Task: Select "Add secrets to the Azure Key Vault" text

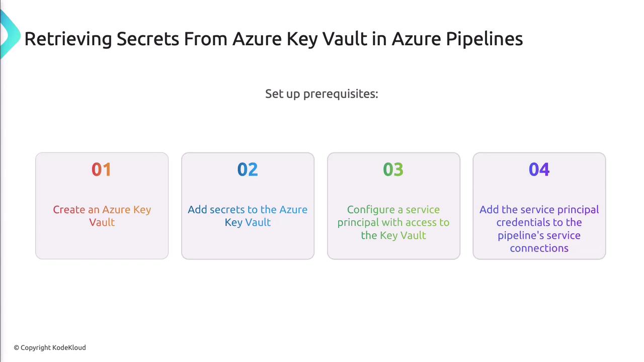Action: pos(248,216)
